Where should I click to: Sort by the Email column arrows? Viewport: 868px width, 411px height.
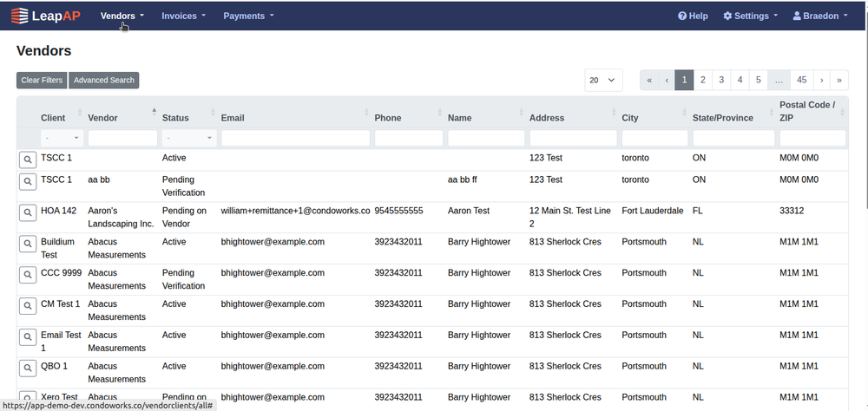(366, 112)
